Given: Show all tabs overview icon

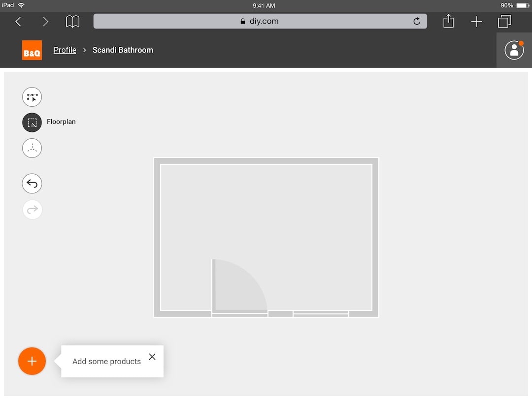Looking at the screenshot, I should point(504,21).
